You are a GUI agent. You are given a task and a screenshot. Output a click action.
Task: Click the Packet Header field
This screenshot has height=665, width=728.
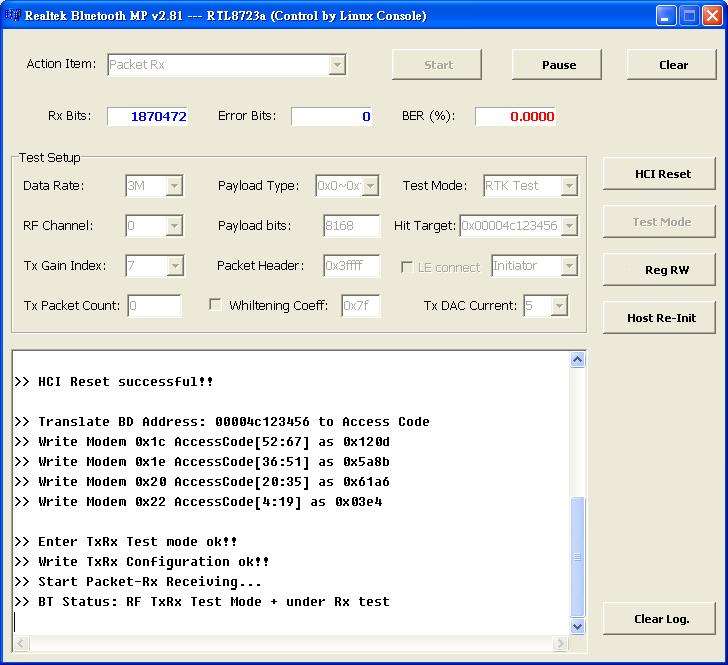pyautogui.click(x=351, y=266)
